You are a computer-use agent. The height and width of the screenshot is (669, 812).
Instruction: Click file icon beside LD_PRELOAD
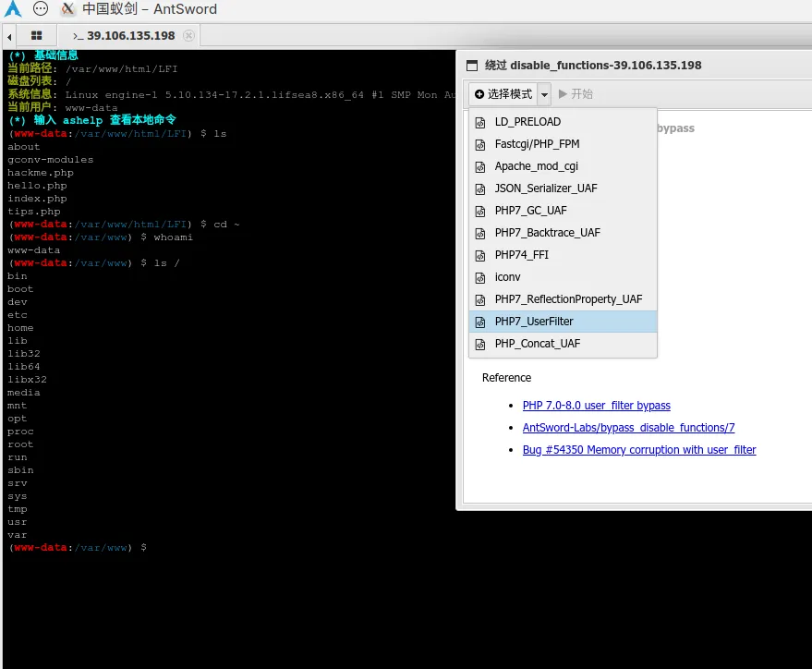click(480, 123)
